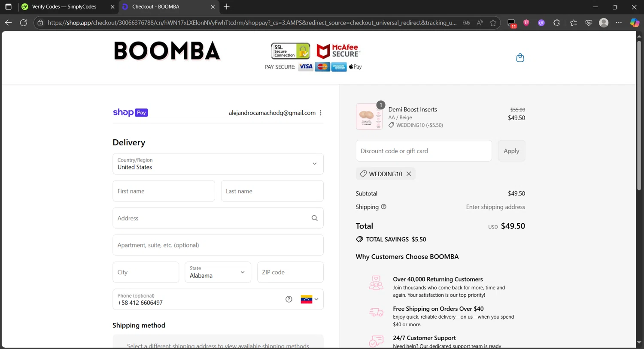This screenshot has width=644, height=349.
Task: Click the TOTAL SAVINGS $5.50 text
Action: point(396,239)
